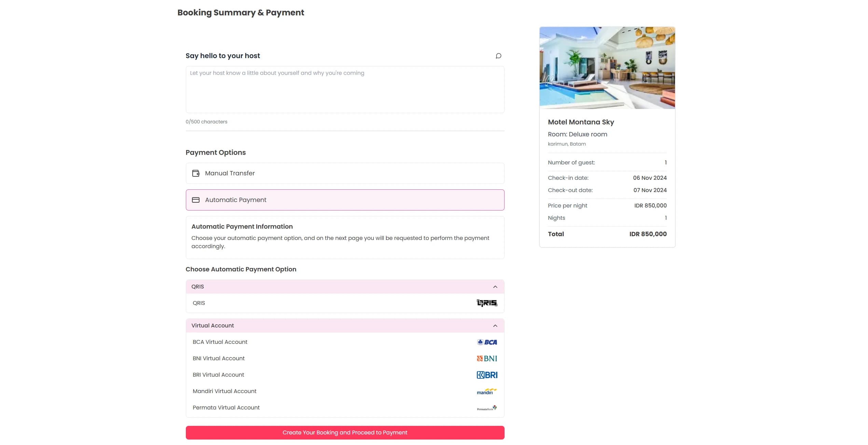
Task: Select Manual Transfer payment option
Action: point(345,173)
